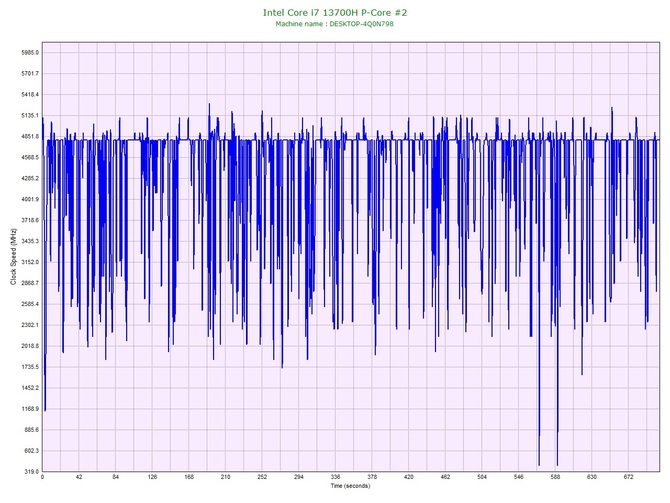Click the y-axis value 319.0
This screenshot has height=503, width=670.
[x=31, y=472]
